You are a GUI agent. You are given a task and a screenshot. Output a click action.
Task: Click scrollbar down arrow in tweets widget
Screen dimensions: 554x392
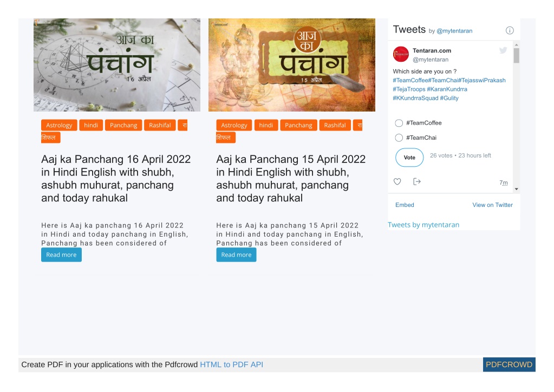point(517,190)
